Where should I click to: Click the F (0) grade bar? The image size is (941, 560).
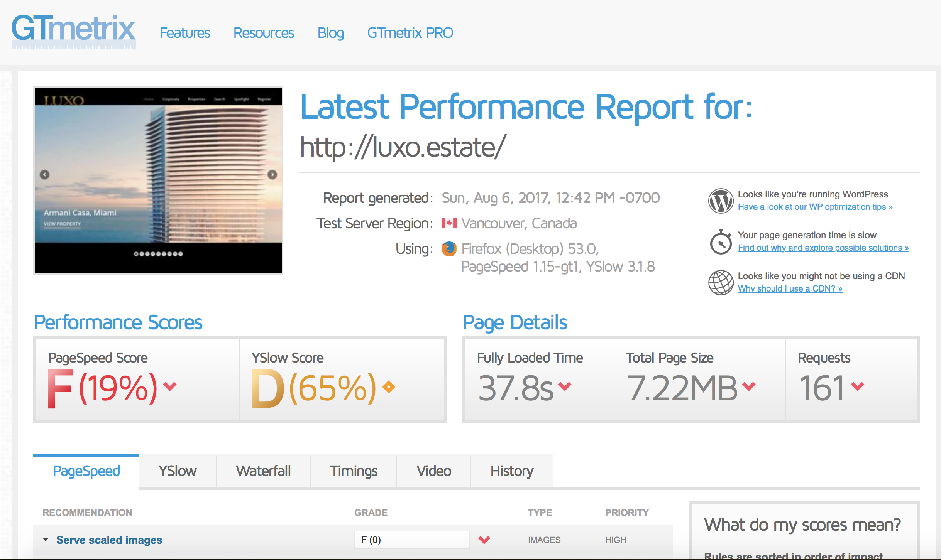(x=411, y=540)
